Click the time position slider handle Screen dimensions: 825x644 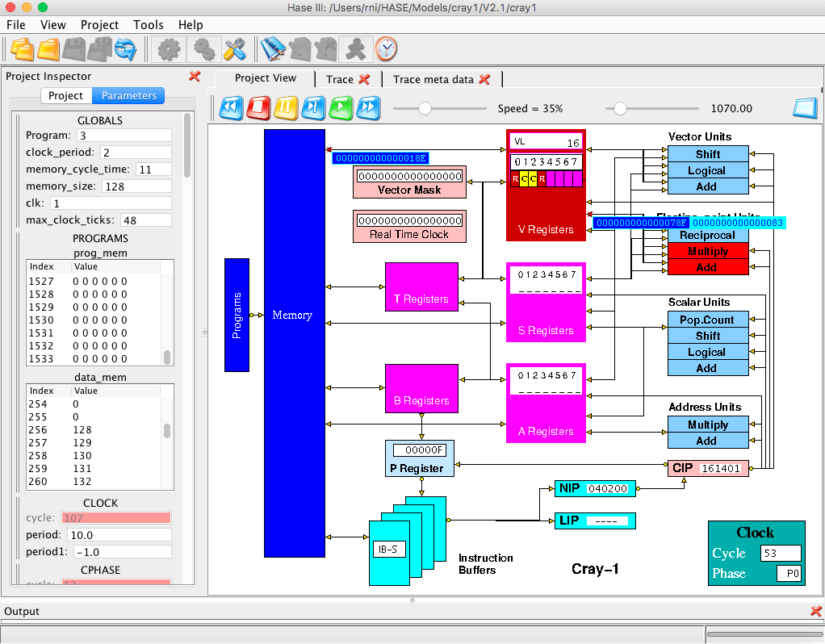pyautogui.click(x=620, y=108)
